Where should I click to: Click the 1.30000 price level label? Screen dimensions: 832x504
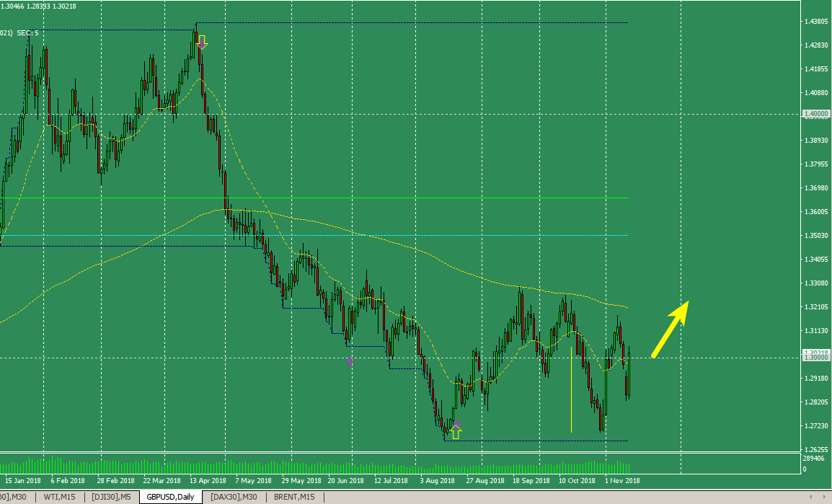[x=815, y=358]
